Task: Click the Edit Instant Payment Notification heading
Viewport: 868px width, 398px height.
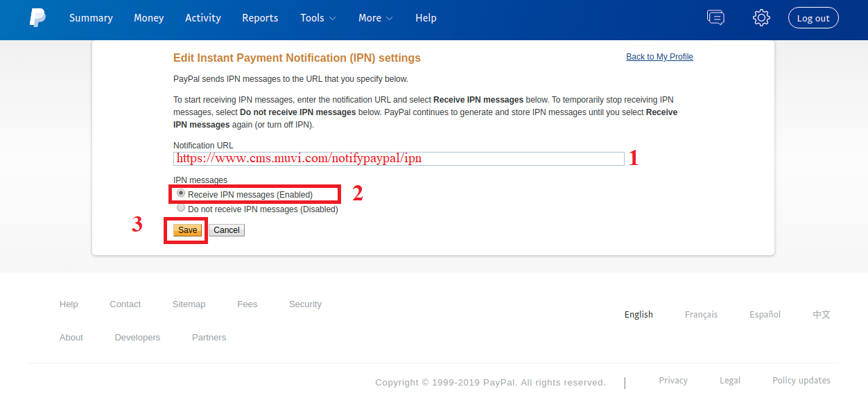Action: pos(297,58)
